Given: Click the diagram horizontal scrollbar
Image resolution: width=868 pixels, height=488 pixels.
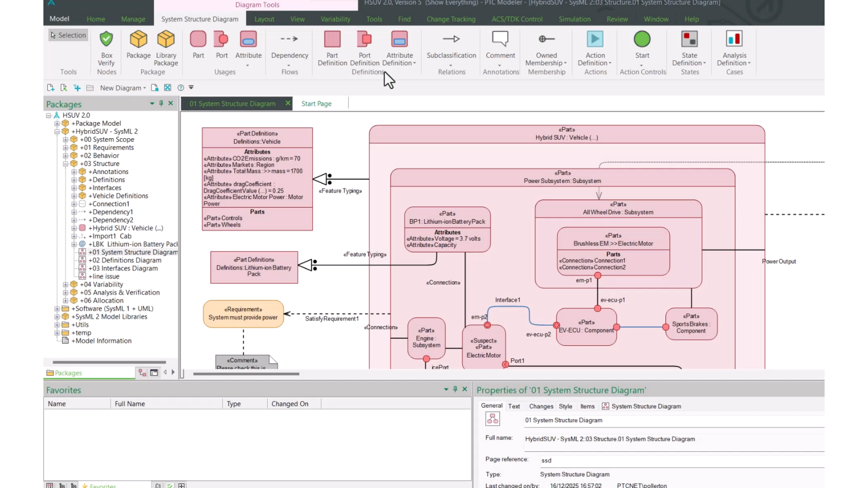Looking at the screenshot, I should [246, 374].
